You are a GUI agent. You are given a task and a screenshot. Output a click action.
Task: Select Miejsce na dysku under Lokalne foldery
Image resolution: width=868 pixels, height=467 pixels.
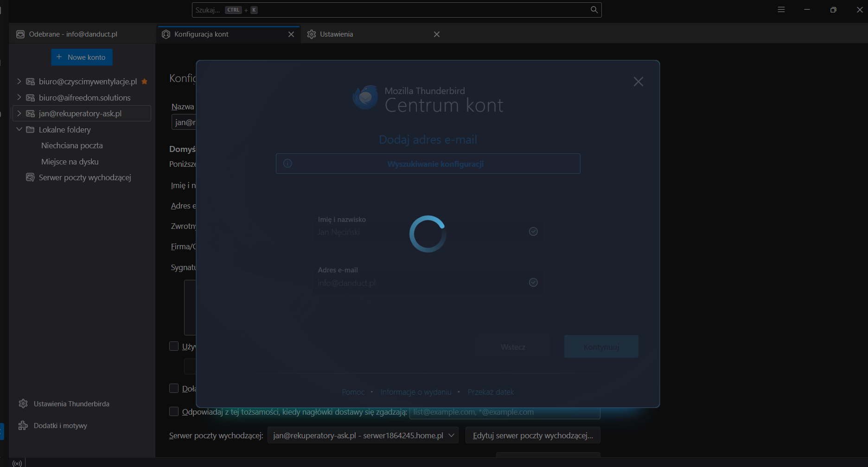70,162
